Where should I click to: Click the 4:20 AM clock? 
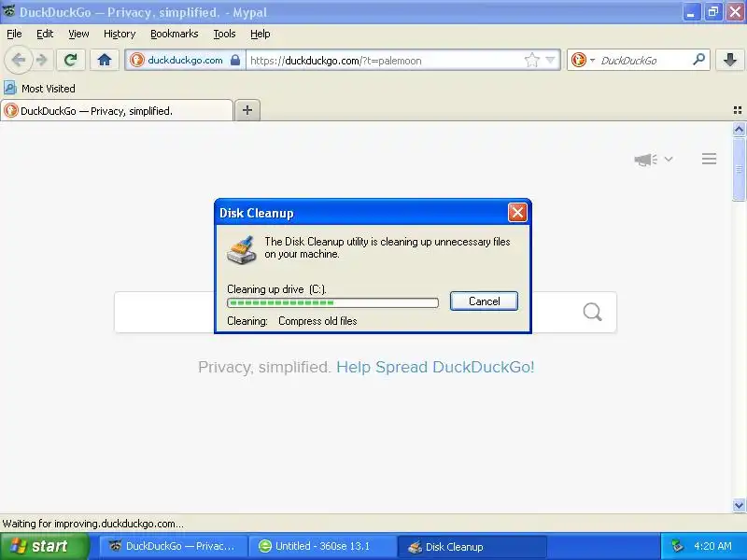tap(712, 546)
